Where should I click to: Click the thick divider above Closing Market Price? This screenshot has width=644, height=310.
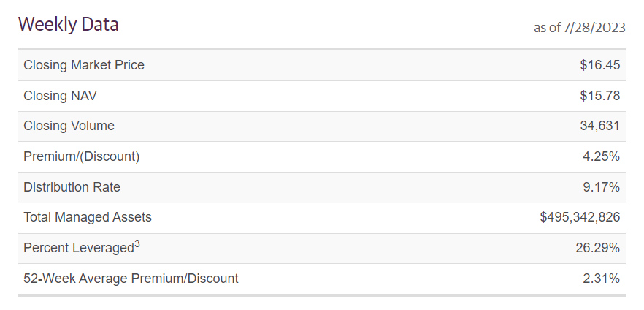(322, 49)
